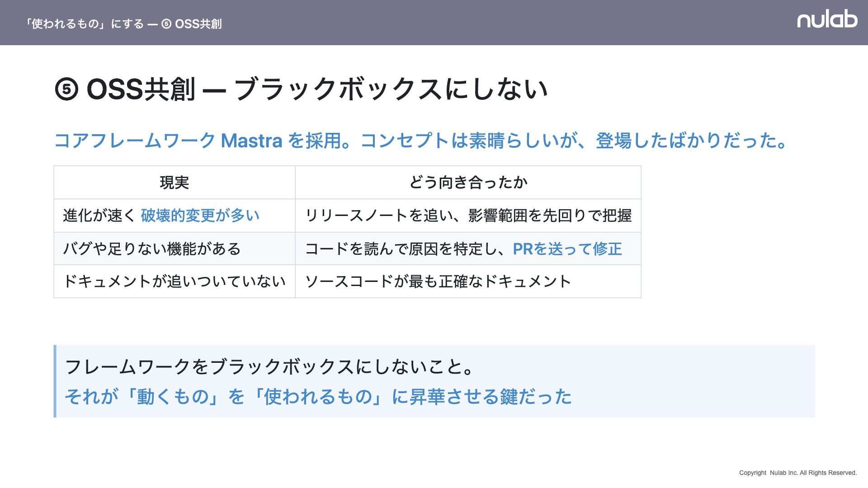
Task: Click the slide title ブラックボックスにしない
Action: tap(391, 89)
